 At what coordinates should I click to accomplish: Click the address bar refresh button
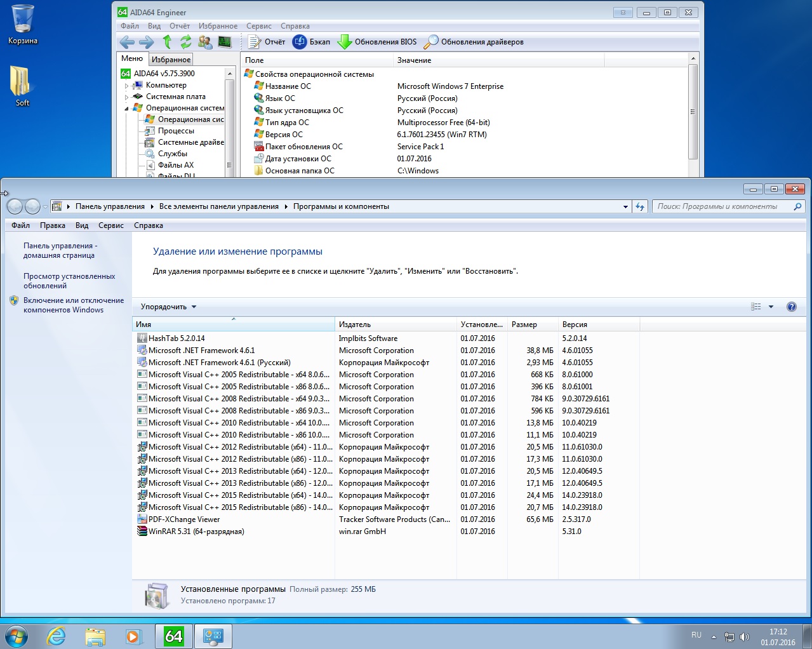(640, 206)
